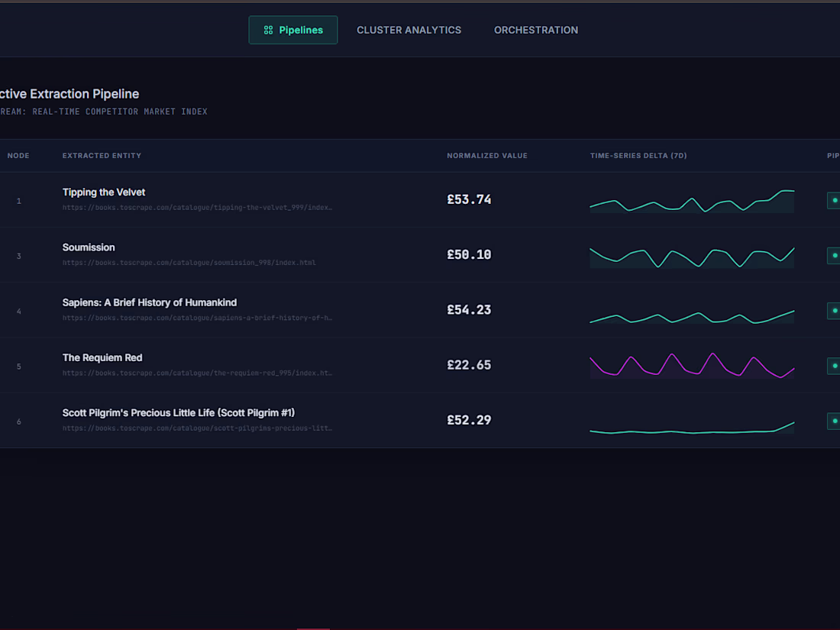Switch to Orchestration tab
The image size is (840, 630).
536,30
